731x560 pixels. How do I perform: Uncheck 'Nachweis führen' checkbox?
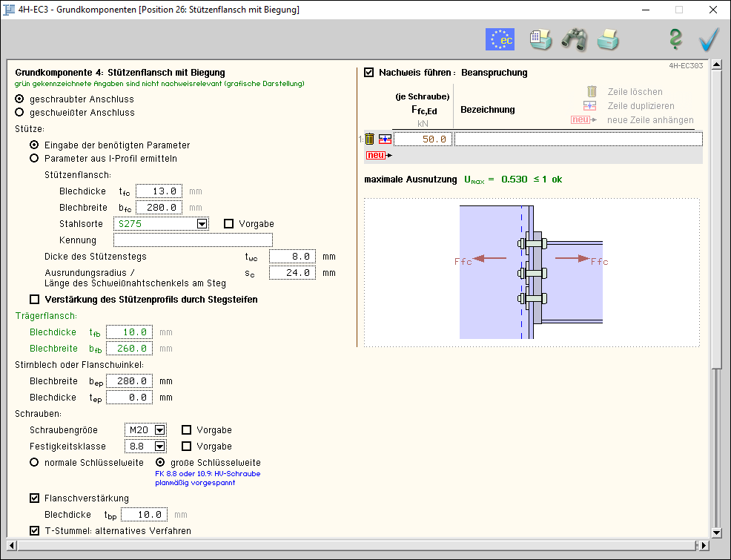pos(369,73)
